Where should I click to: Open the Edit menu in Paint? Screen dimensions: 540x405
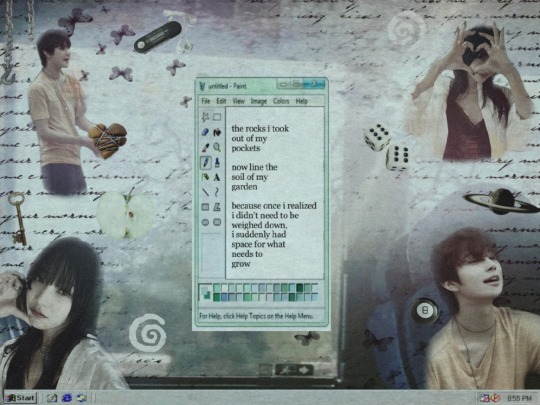tap(221, 101)
